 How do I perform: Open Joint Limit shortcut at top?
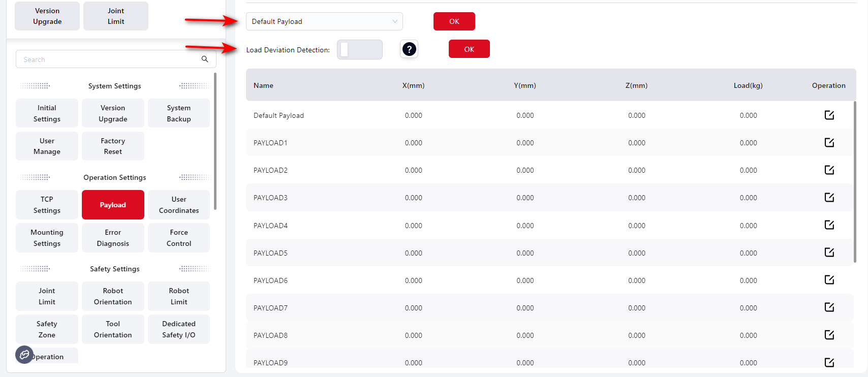116,16
